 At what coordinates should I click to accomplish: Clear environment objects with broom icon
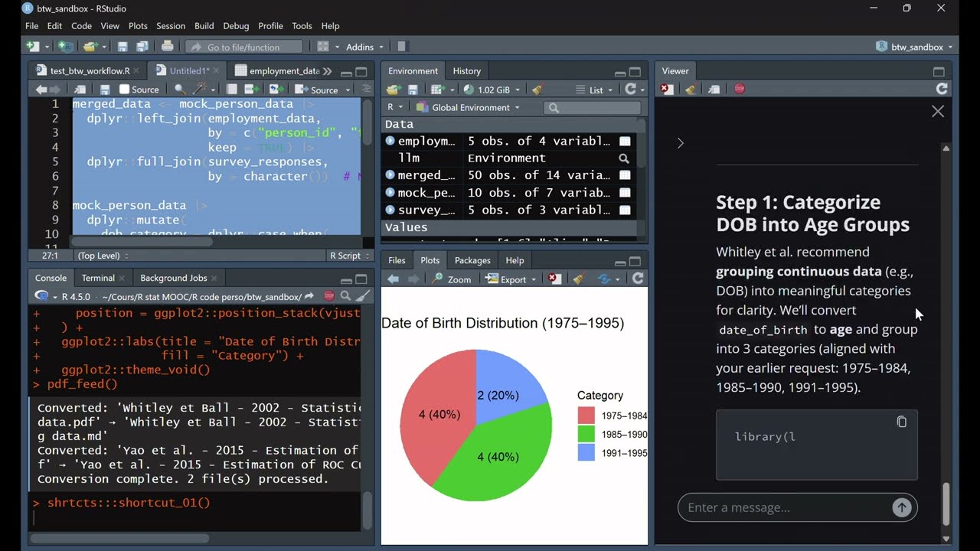(x=537, y=90)
